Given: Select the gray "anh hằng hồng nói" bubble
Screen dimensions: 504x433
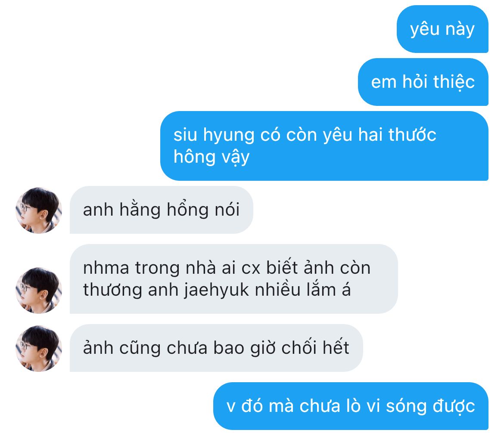Looking at the screenshot, I should coord(162,210).
